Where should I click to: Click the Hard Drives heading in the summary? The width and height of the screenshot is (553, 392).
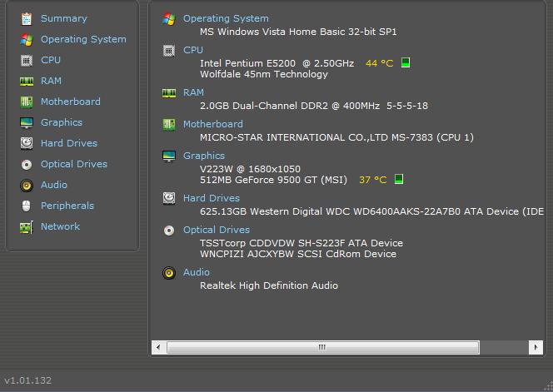click(211, 198)
